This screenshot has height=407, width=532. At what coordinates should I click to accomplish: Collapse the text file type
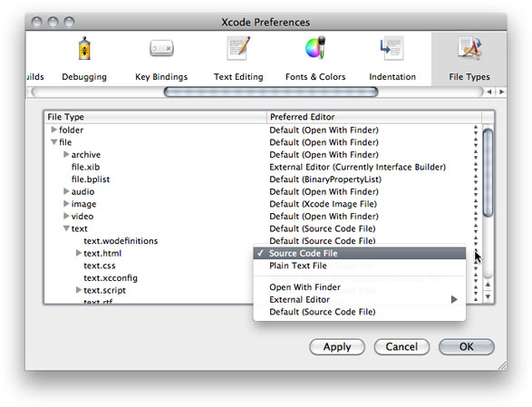(66, 228)
